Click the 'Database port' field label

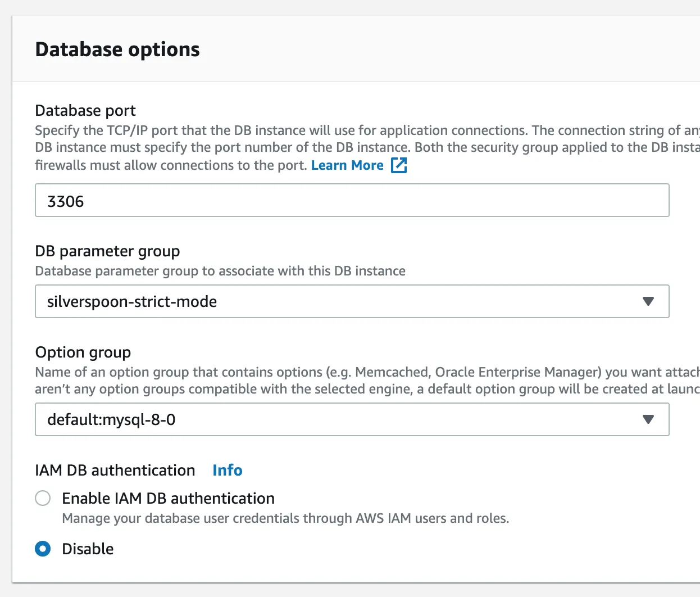(85, 110)
